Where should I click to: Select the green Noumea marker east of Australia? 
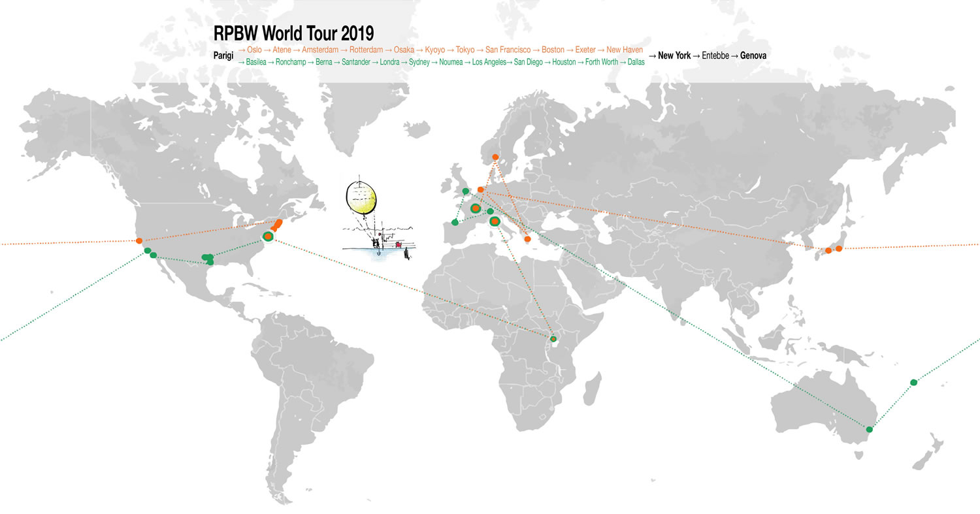pyautogui.click(x=913, y=382)
